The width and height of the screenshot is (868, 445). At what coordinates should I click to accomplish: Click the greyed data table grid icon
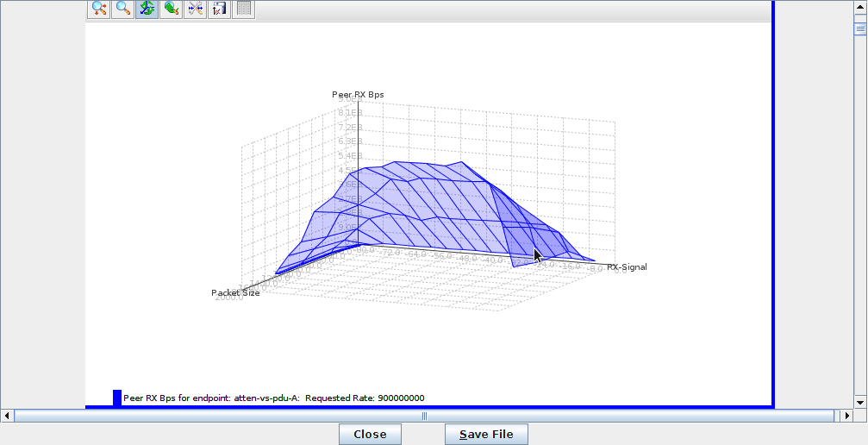(245, 9)
